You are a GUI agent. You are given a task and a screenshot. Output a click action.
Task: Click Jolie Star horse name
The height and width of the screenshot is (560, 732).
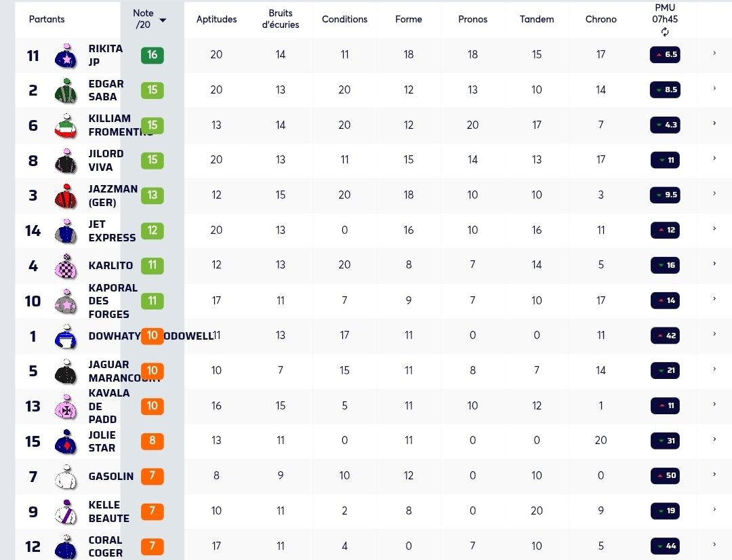102,441
